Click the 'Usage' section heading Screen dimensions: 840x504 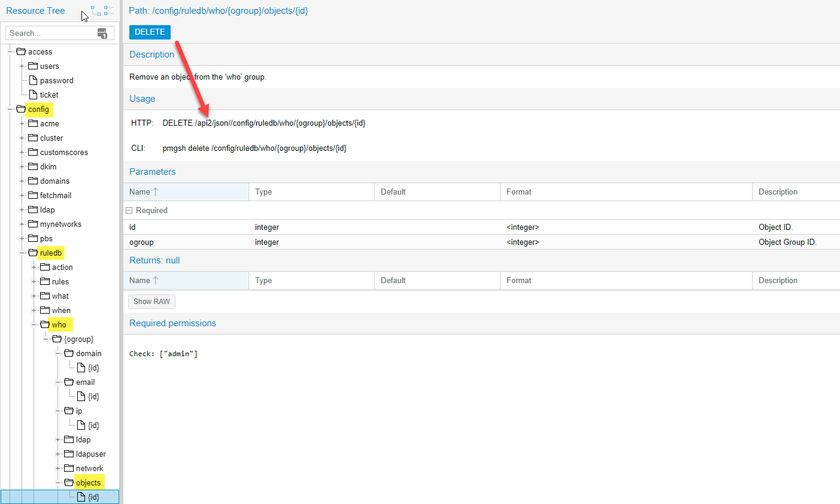point(142,99)
